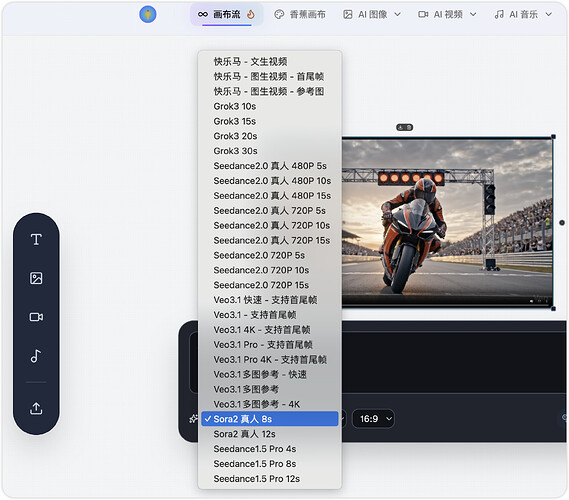Select Veo3.1 Pro 4K - 支持首尾帧

pyautogui.click(x=270, y=360)
